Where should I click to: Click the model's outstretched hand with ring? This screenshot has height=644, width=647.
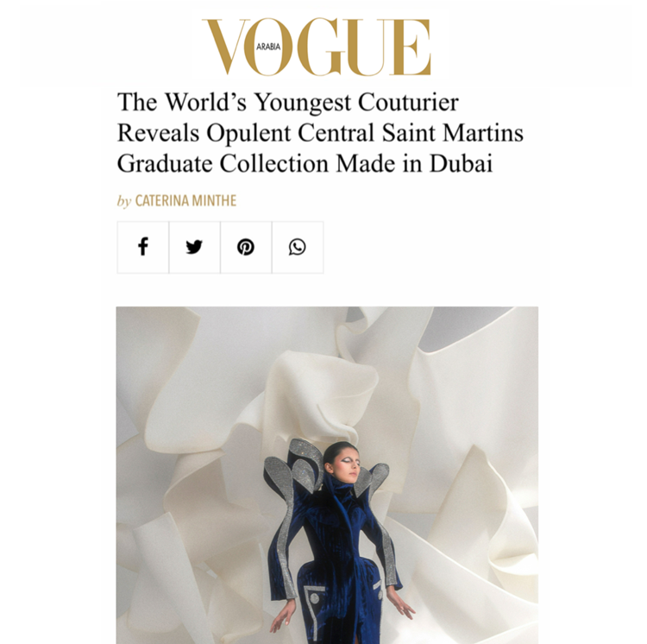401,606
